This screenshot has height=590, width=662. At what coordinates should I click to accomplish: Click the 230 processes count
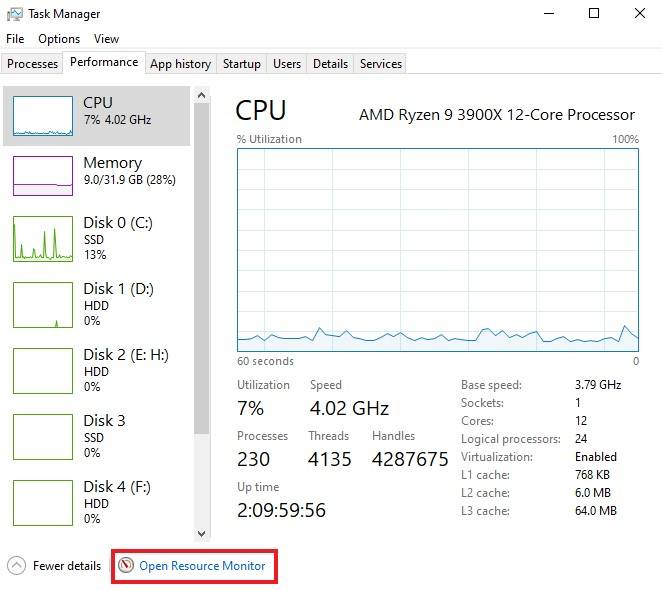pyautogui.click(x=253, y=459)
